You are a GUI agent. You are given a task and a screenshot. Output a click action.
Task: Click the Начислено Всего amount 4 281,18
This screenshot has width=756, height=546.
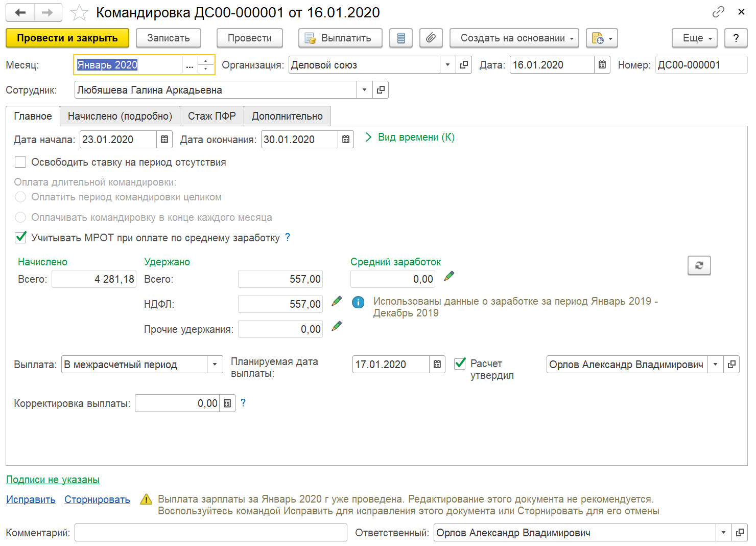[94, 279]
